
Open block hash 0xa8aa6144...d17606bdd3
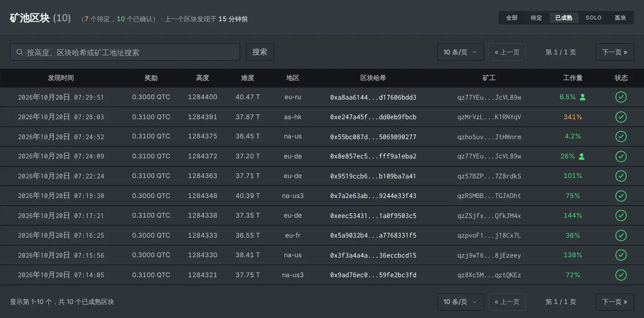click(x=373, y=97)
